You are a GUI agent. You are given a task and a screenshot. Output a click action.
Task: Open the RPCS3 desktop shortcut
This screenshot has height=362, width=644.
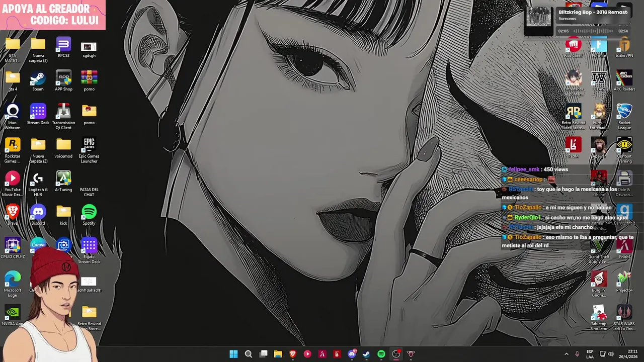63,48
